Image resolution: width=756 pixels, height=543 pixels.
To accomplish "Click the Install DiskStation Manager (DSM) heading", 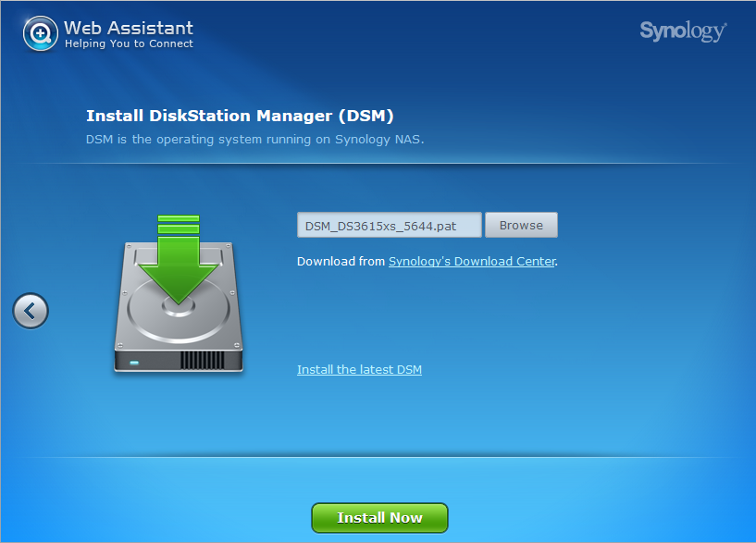I will point(240,116).
